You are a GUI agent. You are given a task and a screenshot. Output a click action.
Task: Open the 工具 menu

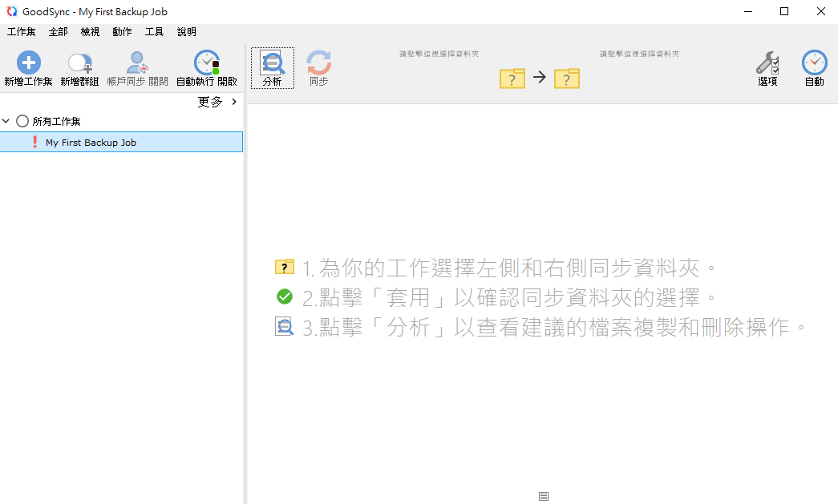point(154,32)
